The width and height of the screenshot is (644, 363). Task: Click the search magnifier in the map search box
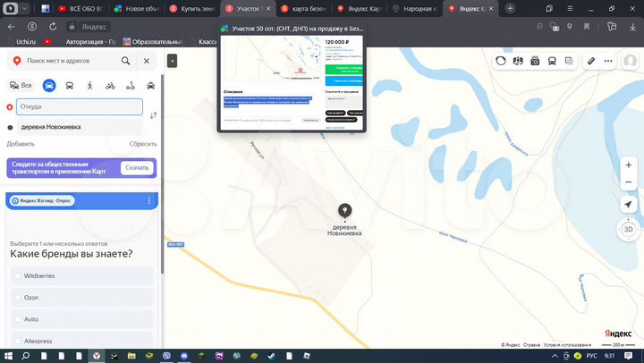pos(126,61)
